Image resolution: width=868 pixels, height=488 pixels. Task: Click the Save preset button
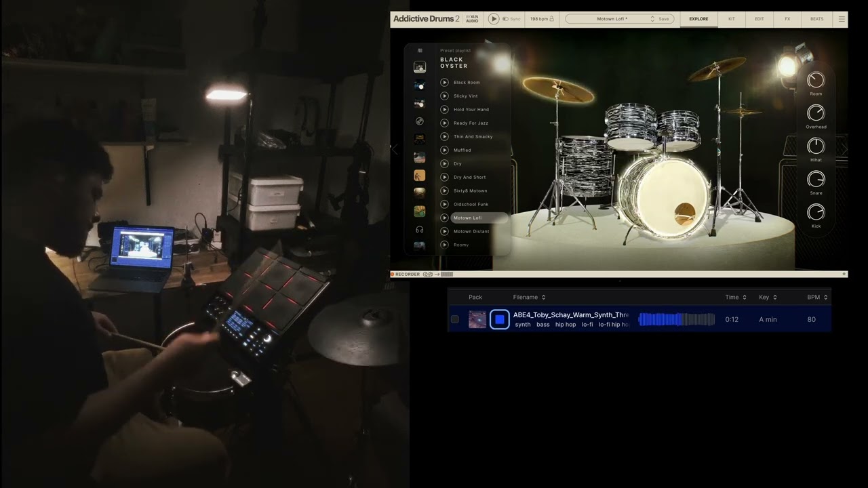point(663,19)
